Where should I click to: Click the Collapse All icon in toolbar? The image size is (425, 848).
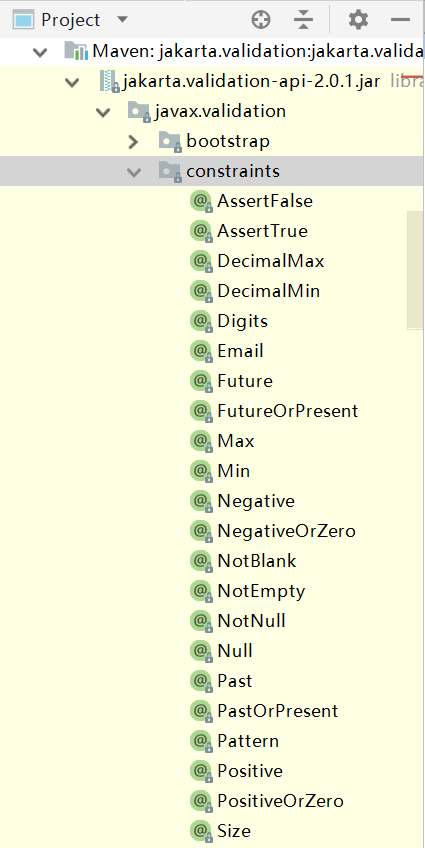pyautogui.click(x=304, y=20)
